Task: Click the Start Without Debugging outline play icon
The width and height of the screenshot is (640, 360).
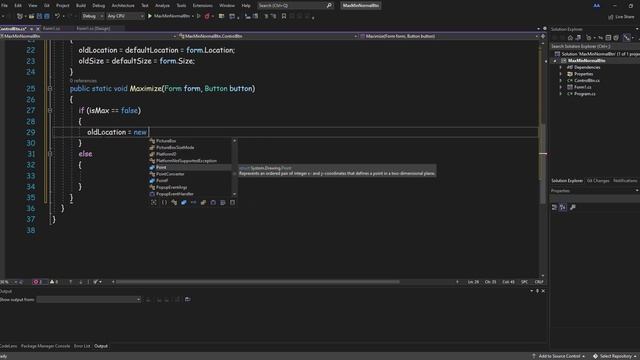Action: (x=198, y=16)
